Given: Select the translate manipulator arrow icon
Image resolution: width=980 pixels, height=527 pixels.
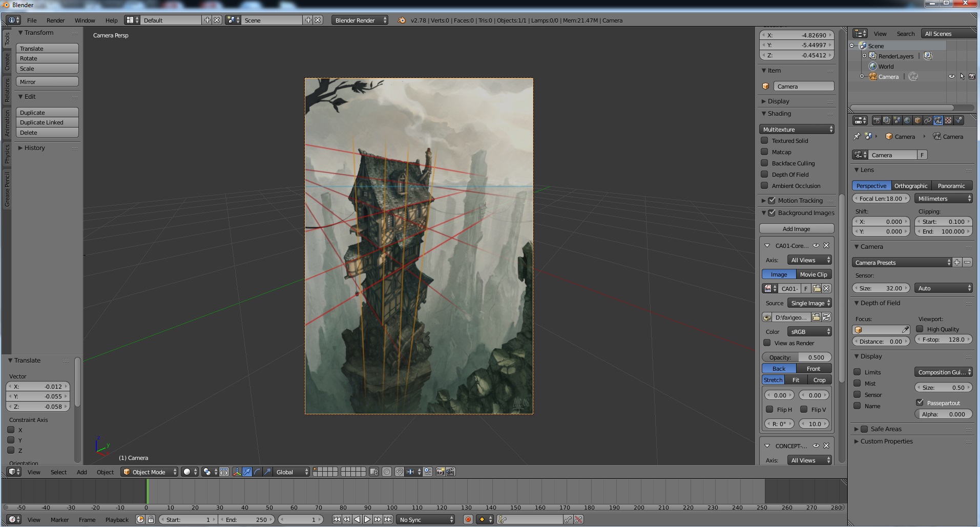Looking at the screenshot, I should [247, 472].
